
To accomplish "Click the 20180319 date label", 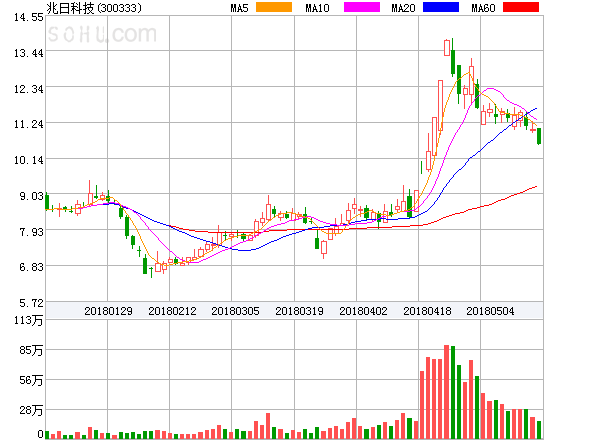I will [299, 311].
